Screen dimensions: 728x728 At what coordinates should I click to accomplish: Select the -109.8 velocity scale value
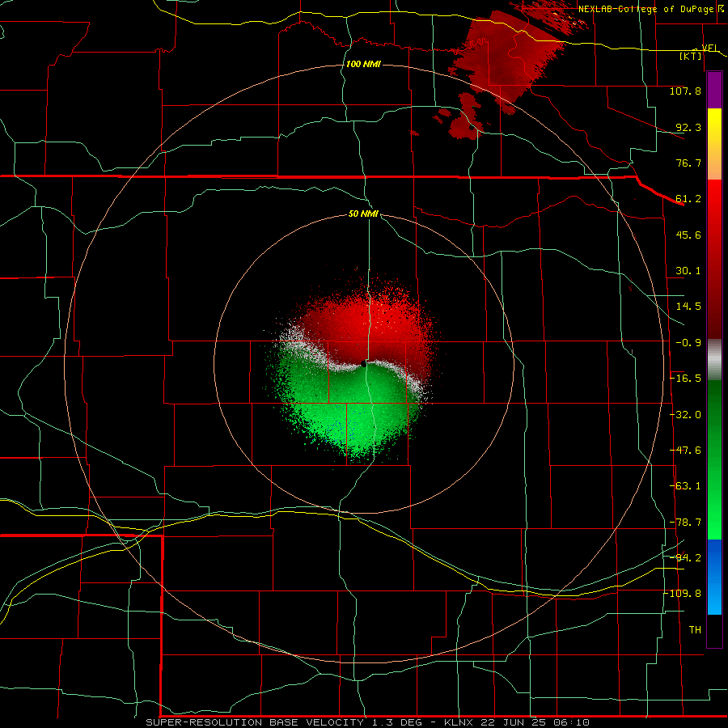tap(683, 594)
